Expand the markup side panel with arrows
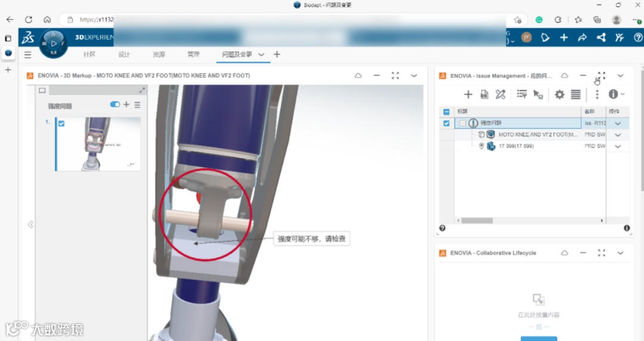The height and width of the screenshot is (341, 644). click(x=142, y=90)
